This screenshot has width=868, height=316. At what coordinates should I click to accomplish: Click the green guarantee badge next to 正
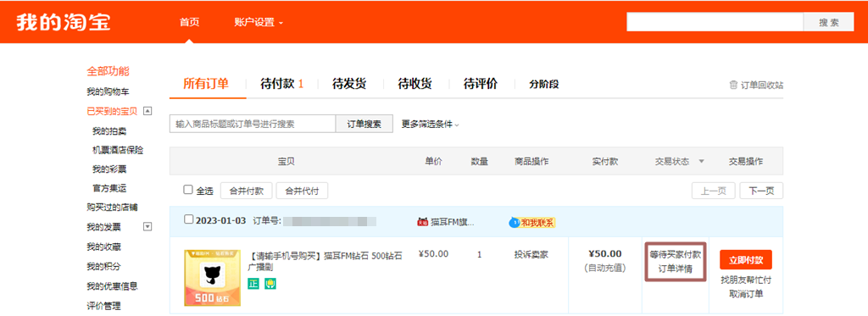click(x=270, y=284)
